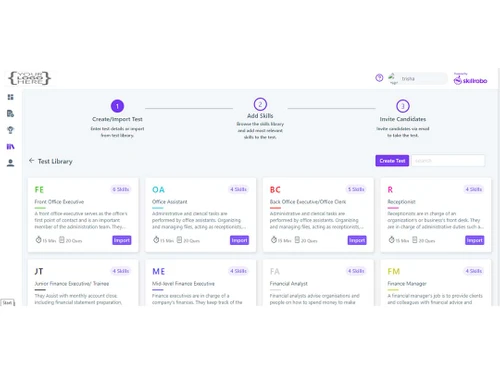Click the Financial Analyst title
Image resolution: width=500 pixels, height=375 pixels.
click(289, 284)
